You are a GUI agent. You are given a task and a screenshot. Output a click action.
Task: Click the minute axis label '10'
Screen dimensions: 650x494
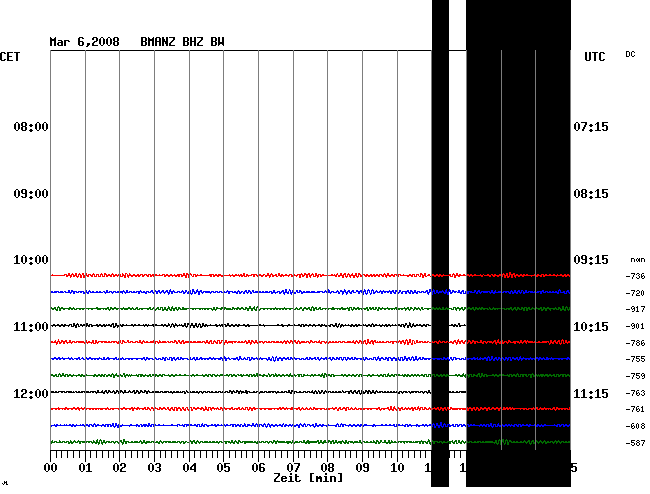(x=397, y=468)
